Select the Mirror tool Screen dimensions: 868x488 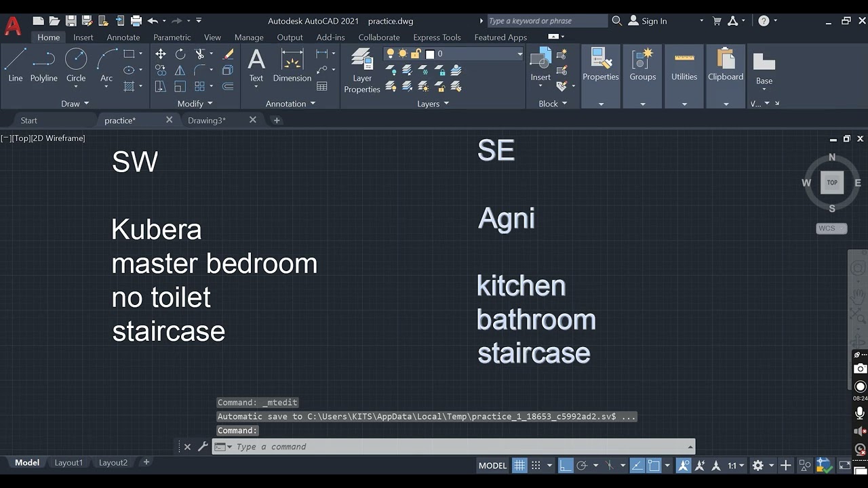(180, 70)
